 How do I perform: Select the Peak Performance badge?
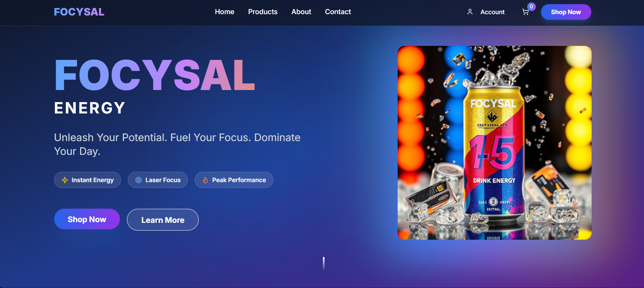click(x=234, y=180)
